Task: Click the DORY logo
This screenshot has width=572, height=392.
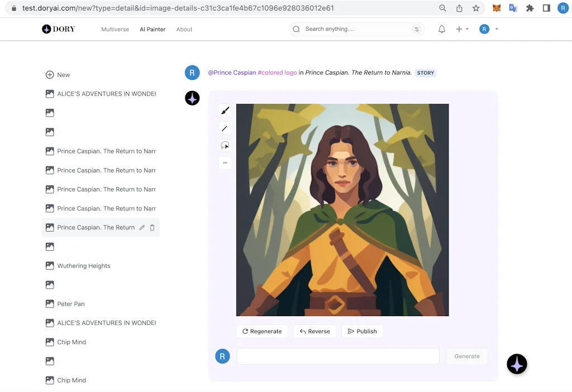Action: click(58, 29)
